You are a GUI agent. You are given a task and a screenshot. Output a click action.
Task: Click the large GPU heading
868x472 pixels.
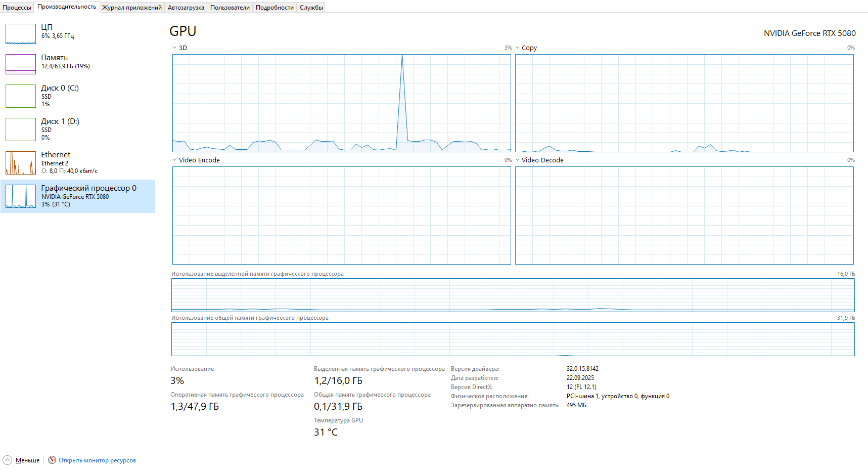(183, 31)
